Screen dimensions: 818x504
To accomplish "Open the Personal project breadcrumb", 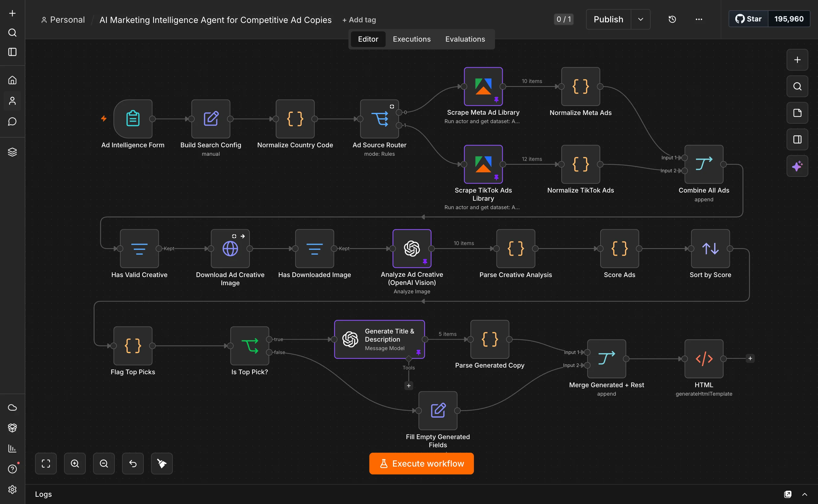I will click(63, 20).
